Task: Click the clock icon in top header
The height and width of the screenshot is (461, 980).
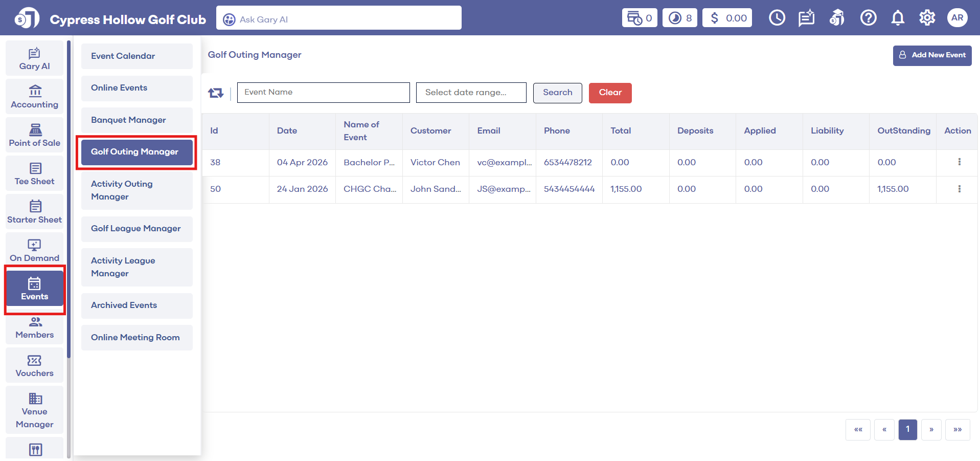Action: click(777, 18)
